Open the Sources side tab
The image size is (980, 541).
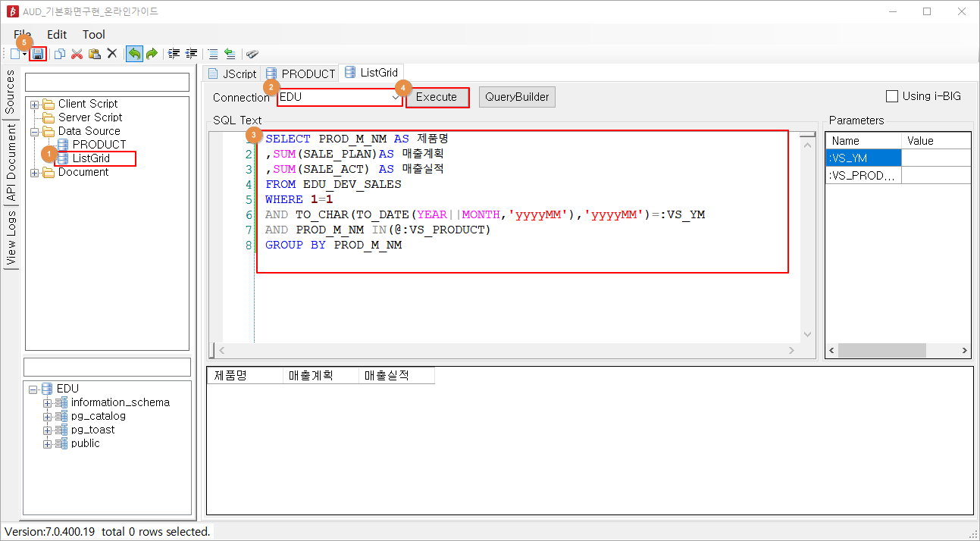tap(10, 92)
